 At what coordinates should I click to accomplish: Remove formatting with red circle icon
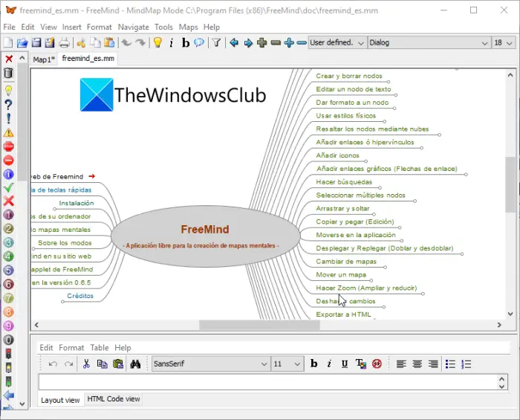(377, 364)
